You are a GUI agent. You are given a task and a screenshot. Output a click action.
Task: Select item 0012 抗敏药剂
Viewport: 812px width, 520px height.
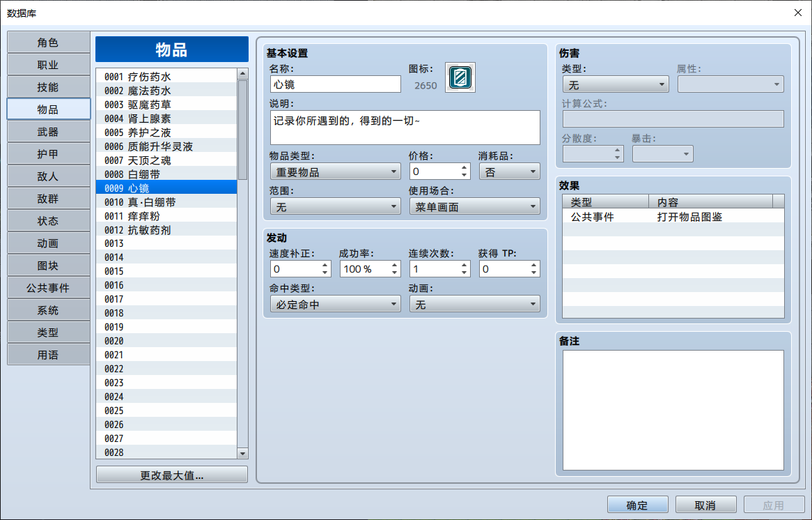tap(166, 229)
